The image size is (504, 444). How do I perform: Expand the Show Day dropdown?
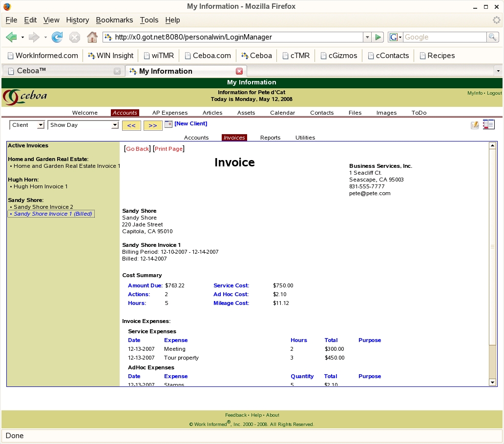tap(83, 125)
